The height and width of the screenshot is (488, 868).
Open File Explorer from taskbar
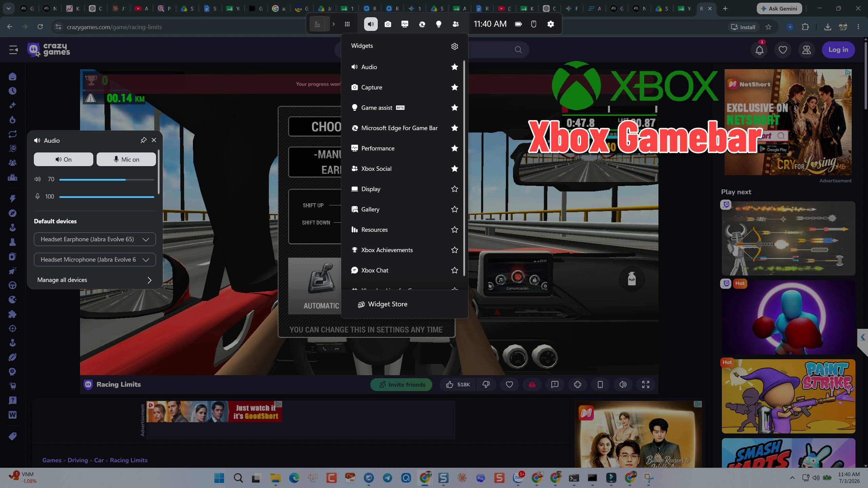(x=275, y=478)
